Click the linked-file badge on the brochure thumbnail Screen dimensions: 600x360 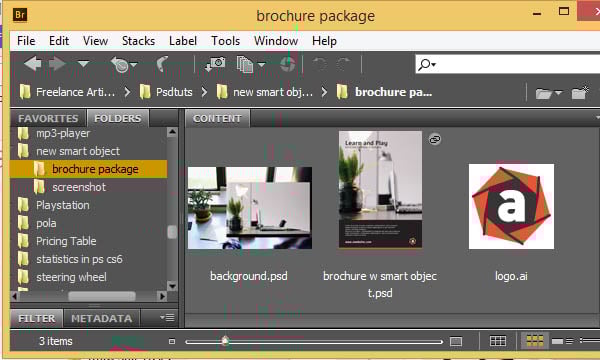click(435, 139)
